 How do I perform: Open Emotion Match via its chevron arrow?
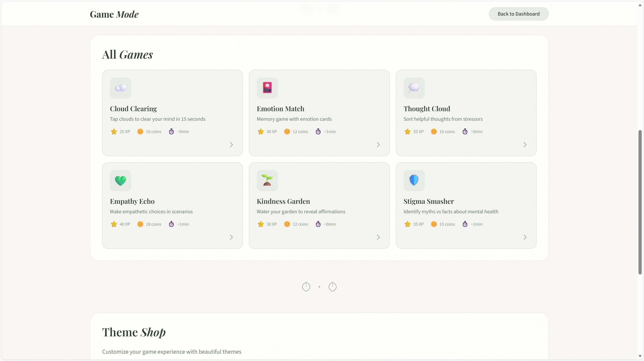tap(378, 145)
